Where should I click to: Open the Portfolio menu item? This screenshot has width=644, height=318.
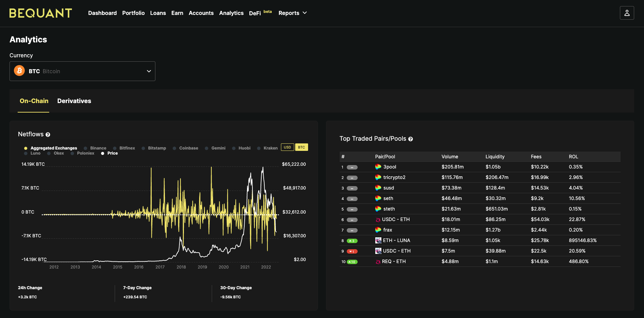tap(133, 13)
